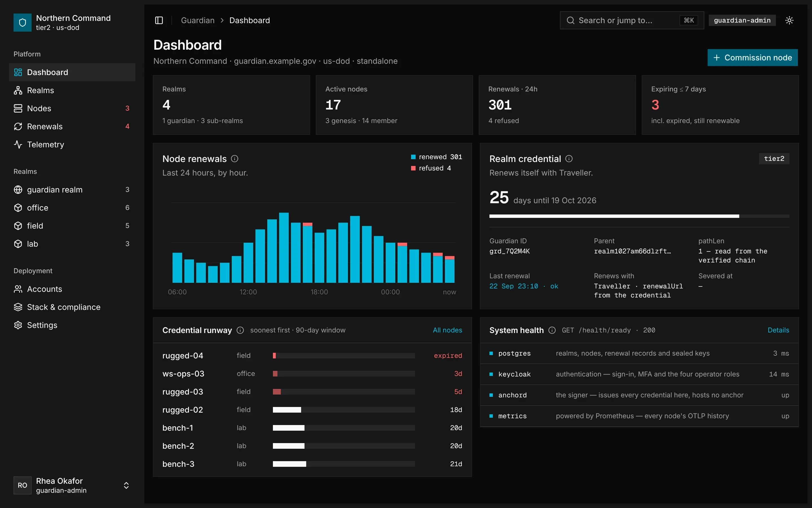Expand the Rhea Okafor account switcher
This screenshot has height=508, width=812.
pos(126,485)
